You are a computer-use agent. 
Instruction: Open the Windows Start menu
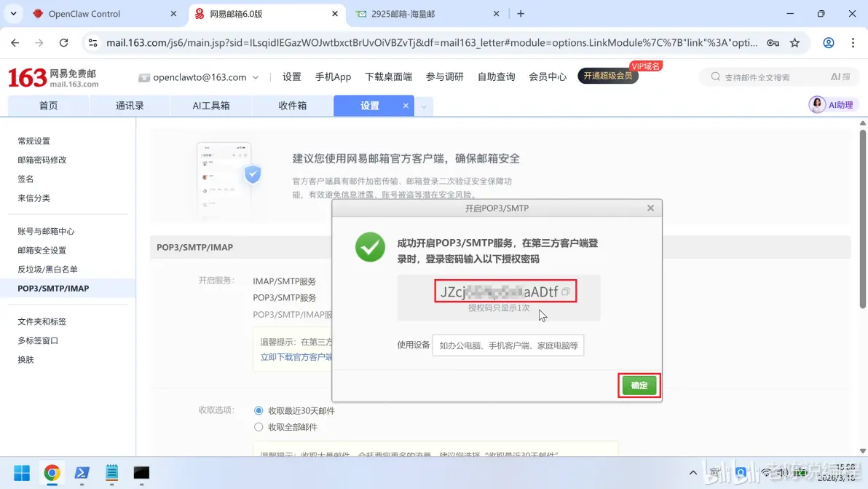[x=22, y=473]
